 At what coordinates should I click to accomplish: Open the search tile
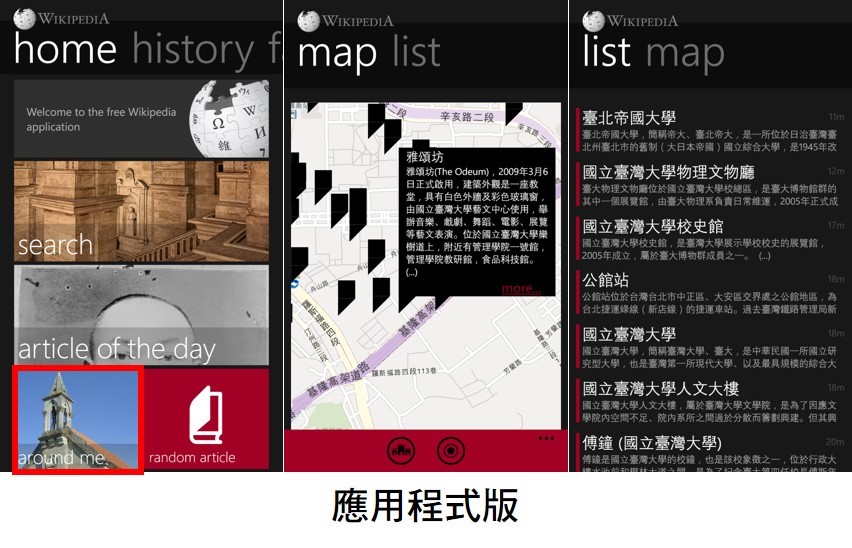pos(141,211)
